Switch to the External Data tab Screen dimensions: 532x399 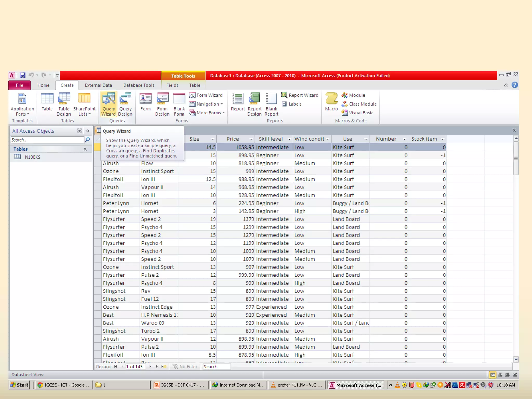[x=98, y=85]
